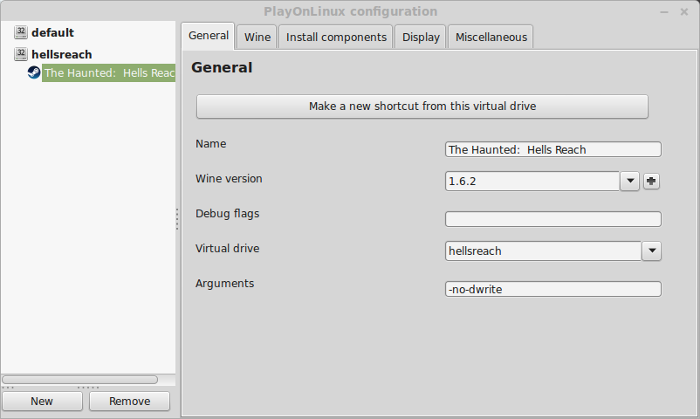Click the plus icon next to Wine version
Screen dimensions: 700x419
(x=651, y=181)
